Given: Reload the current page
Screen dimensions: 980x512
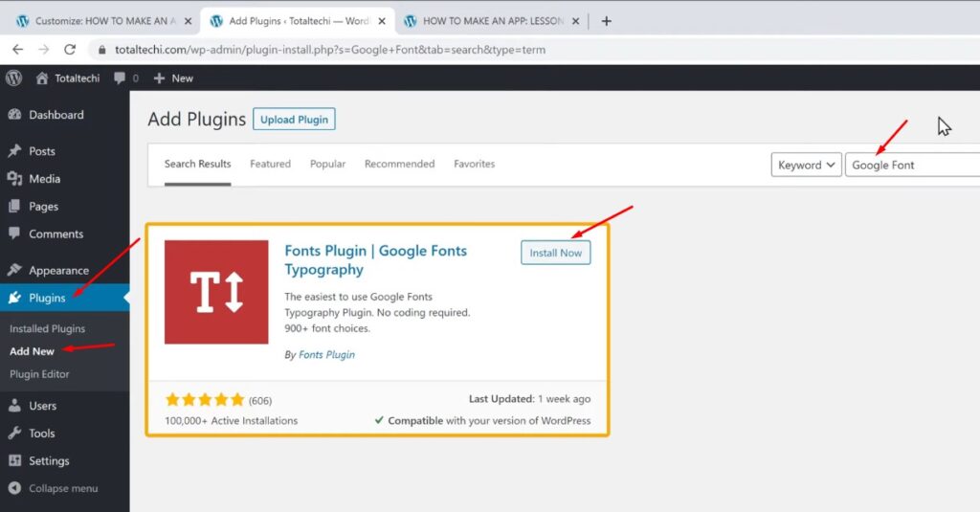Looking at the screenshot, I should [70, 50].
